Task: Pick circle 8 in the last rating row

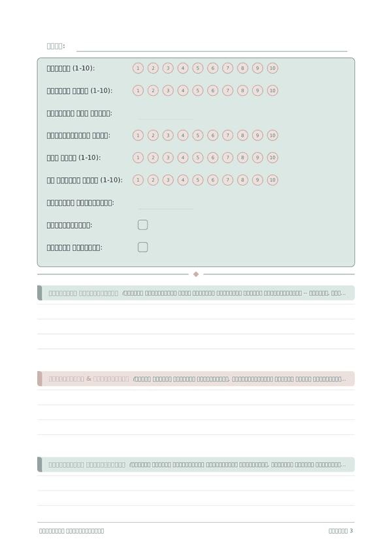Action: [242, 180]
